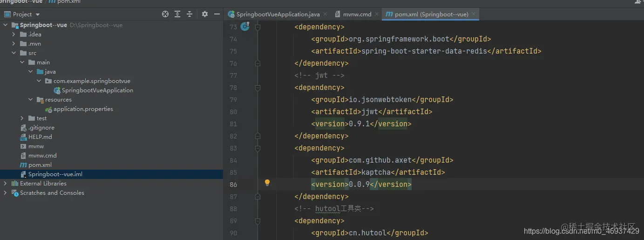The image size is (644, 240).
Task: Select the SpringbootVueApplication class file
Action: click(97, 90)
